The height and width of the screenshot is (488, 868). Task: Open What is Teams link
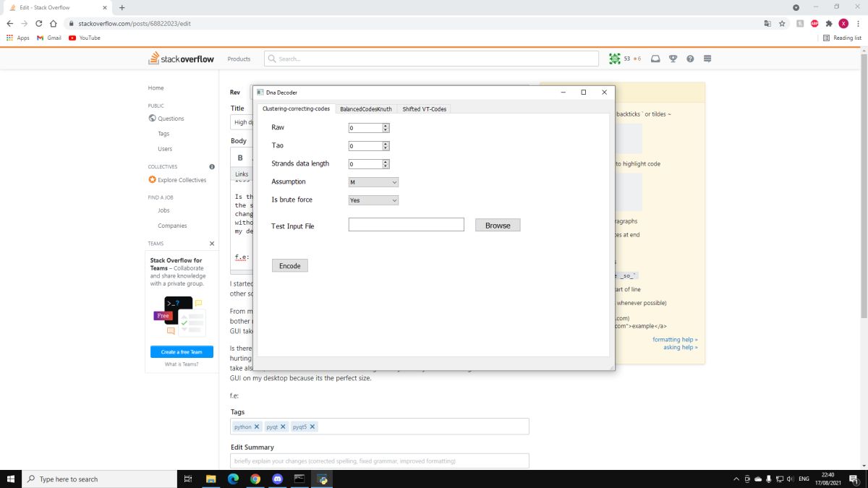[x=182, y=364]
